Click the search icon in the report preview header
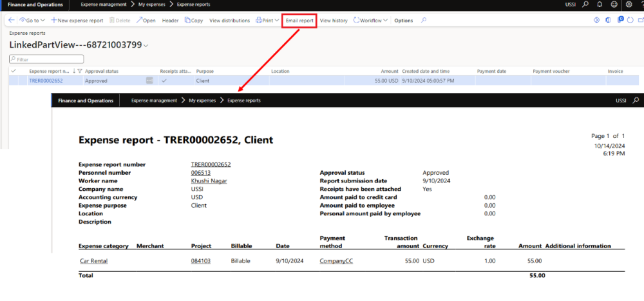 (636, 101)
